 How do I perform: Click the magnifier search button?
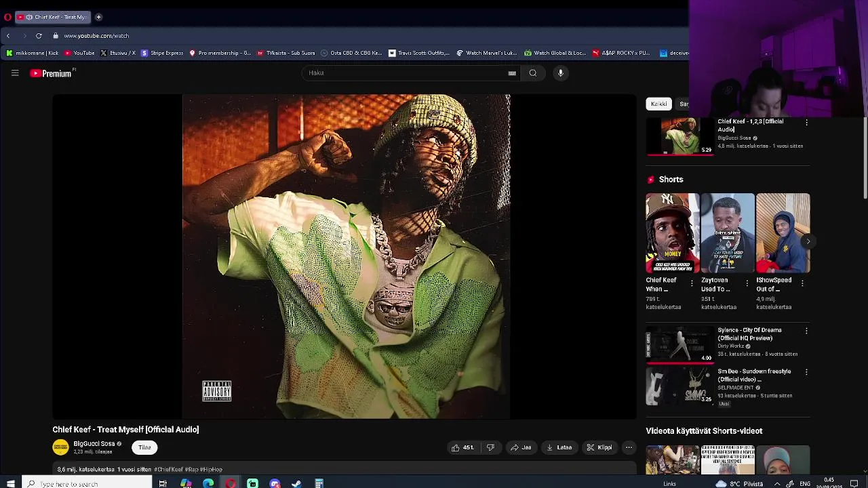[533, 73]
